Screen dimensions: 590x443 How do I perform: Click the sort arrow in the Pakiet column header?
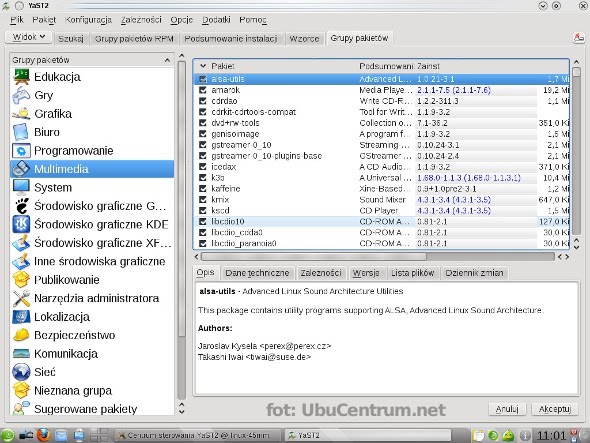[203, 66]
